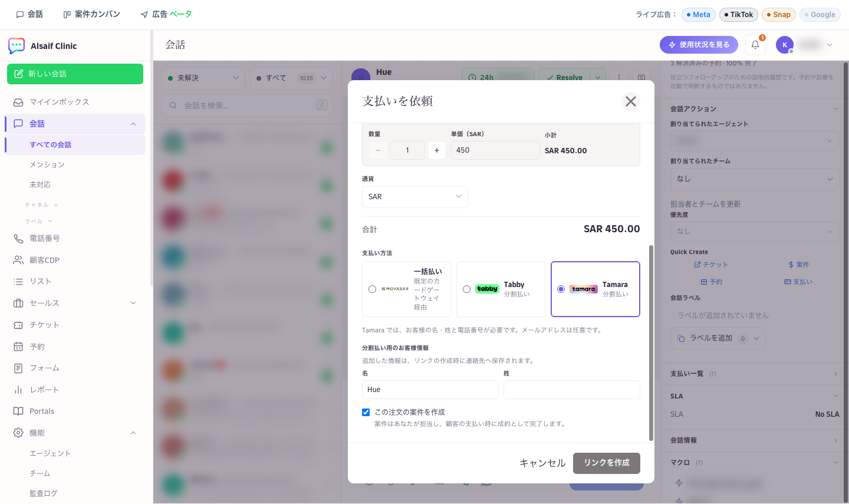Screen dimensions: 849x504
Task: Open the リスト list icon item
Action: pyautogui.click(x=75, y=282)
